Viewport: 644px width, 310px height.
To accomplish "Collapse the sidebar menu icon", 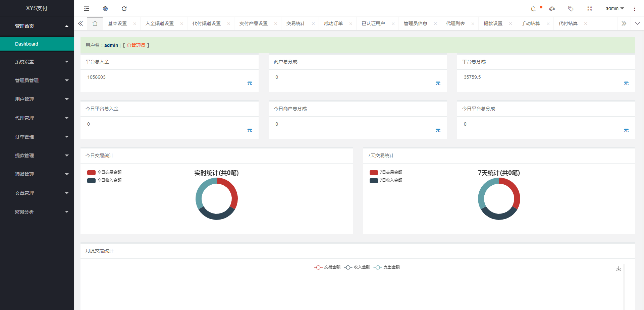I will 87,9.
